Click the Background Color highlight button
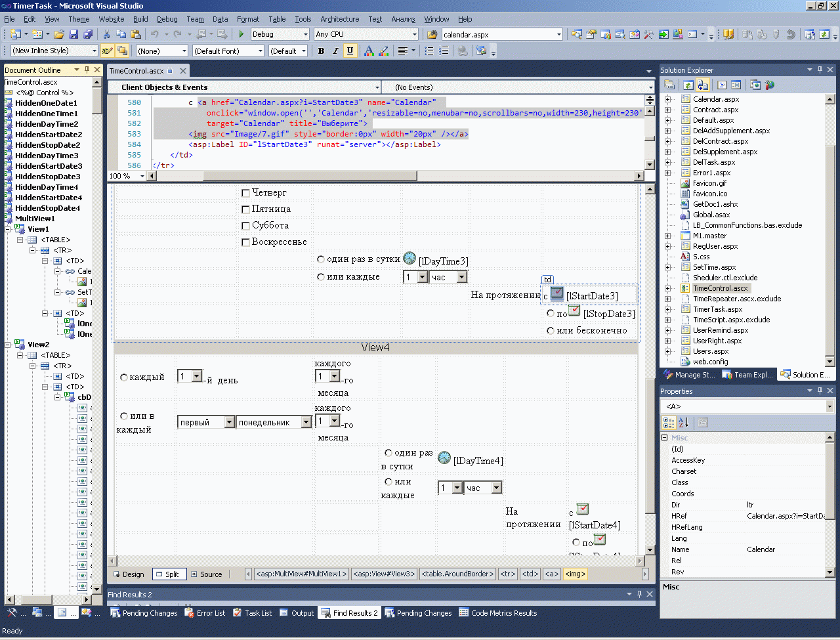The image size is (840, 640). (384, 51)
